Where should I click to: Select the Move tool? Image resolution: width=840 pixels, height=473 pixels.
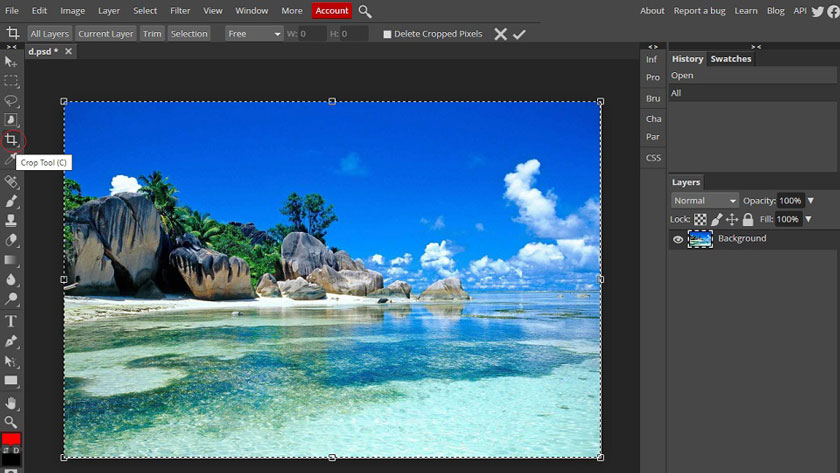coord(11,62)
